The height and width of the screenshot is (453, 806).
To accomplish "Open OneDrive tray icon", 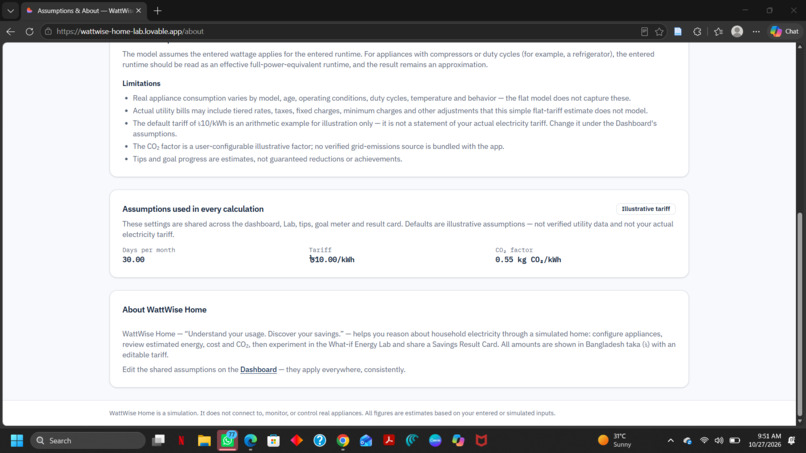I will [687, 441].
